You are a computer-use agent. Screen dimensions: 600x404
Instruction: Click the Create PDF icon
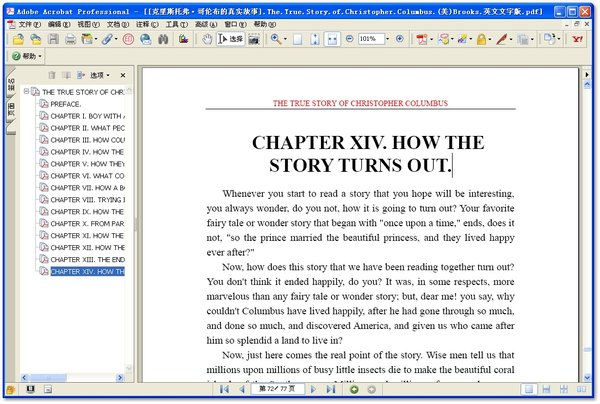click(422, 39)
